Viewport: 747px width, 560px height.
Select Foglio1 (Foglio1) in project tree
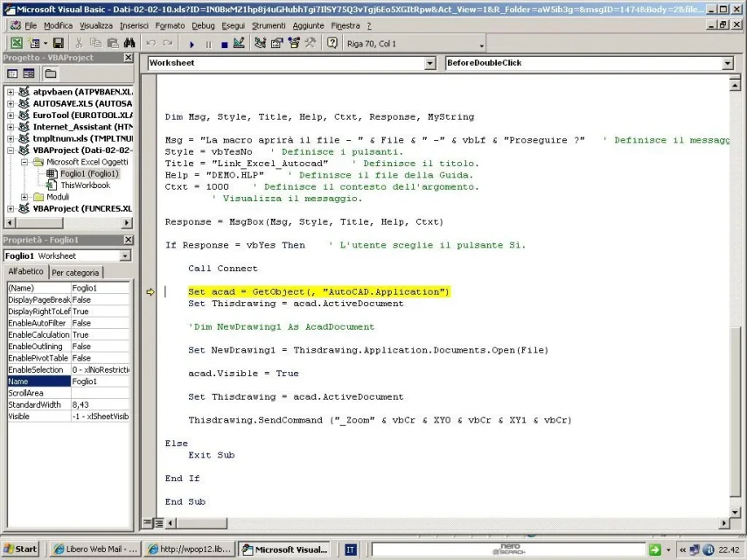(x=89, y=173)
